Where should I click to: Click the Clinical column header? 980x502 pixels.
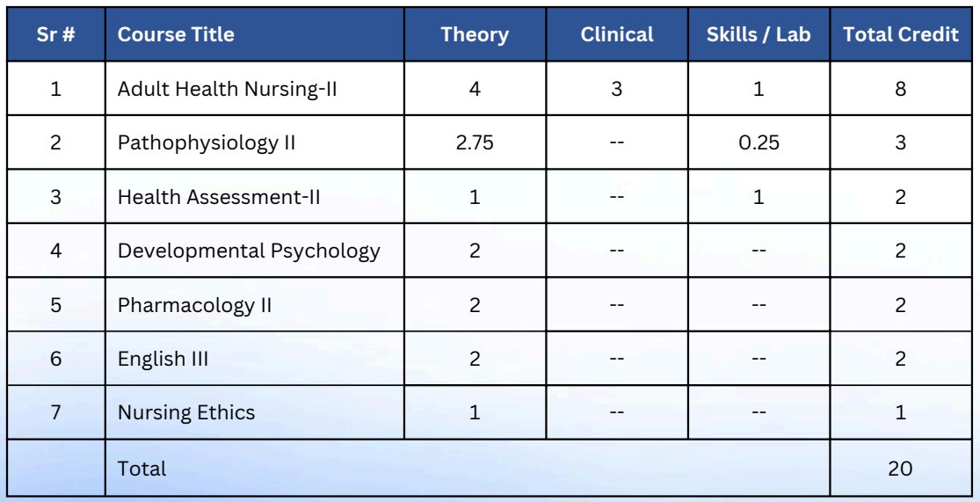617,34
